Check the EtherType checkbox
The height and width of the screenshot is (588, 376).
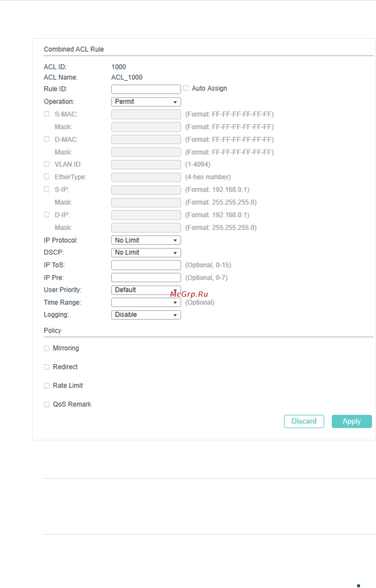tap(47, 176)
